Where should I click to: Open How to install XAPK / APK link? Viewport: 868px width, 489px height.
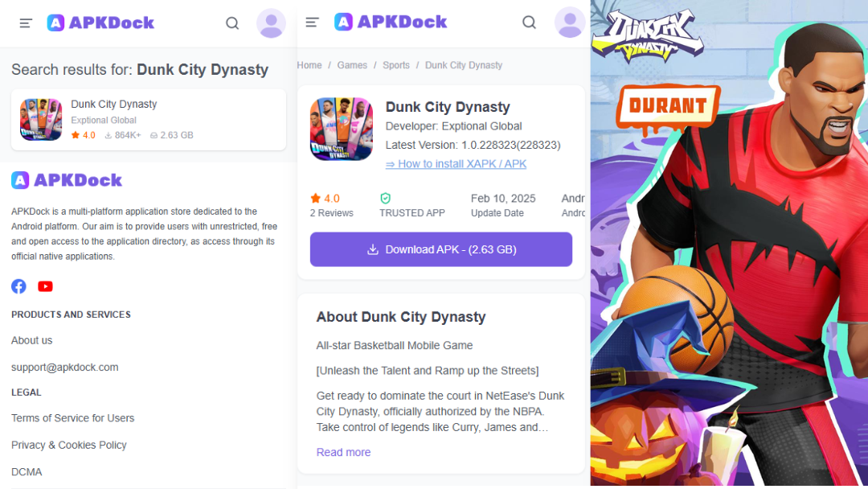[x=457, y=164]
